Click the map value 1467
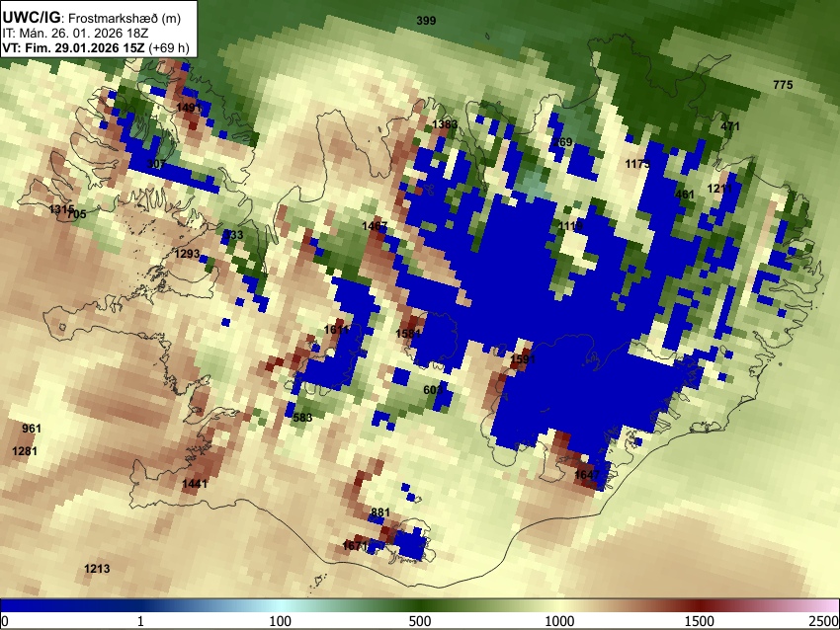This screenshot has height=630, width=840. (374, 226)
